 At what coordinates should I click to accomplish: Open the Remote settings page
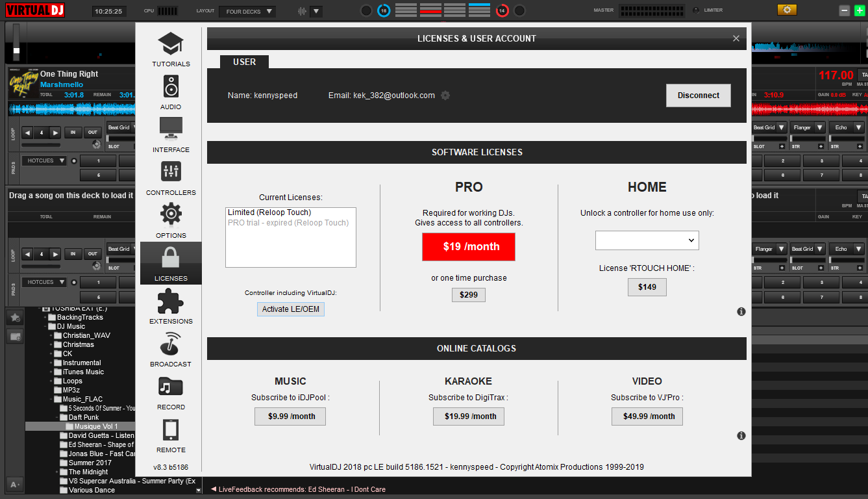pos(171,435)
